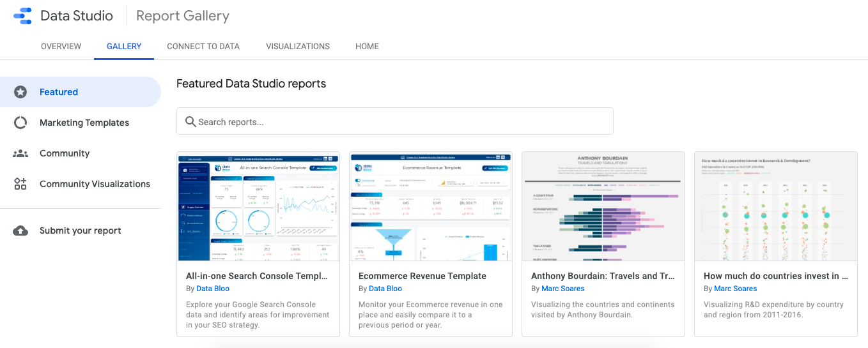Viewport: 868px width, 348px height.
Task: Click the search magnifier icon
Action: click(x=190, y=121)
